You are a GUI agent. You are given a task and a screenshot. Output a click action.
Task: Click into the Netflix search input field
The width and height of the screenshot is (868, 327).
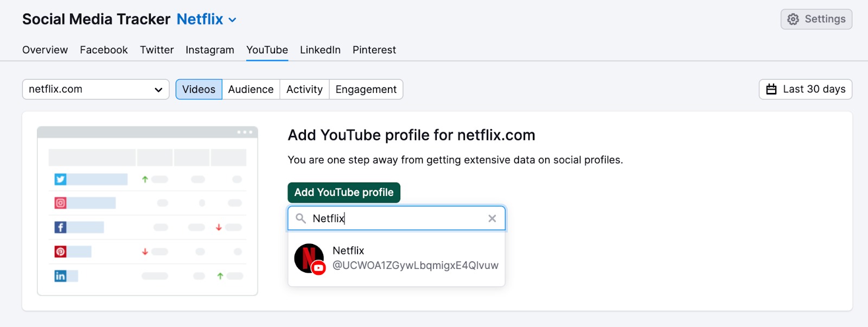pyautogui.click(x=397, y=218)
